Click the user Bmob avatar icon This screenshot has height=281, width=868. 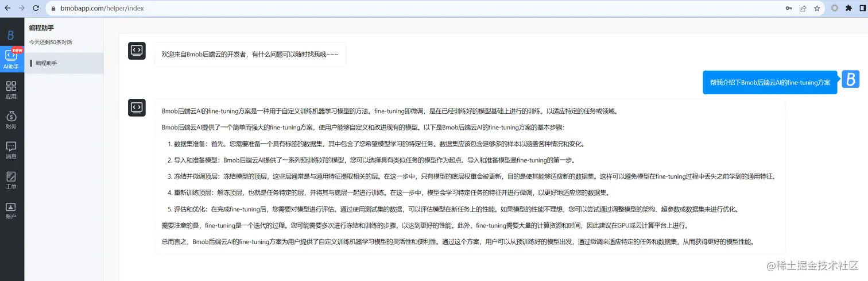click(850, 79)
